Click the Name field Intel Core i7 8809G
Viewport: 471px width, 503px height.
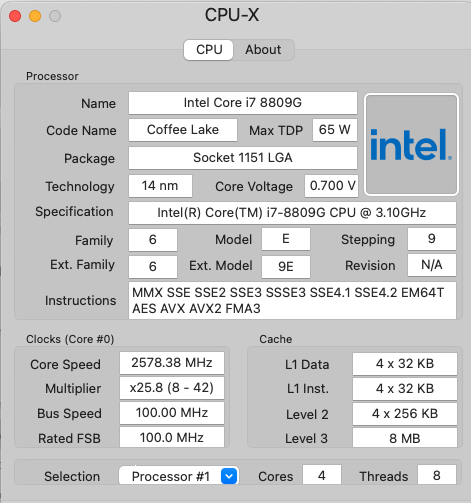243,103
